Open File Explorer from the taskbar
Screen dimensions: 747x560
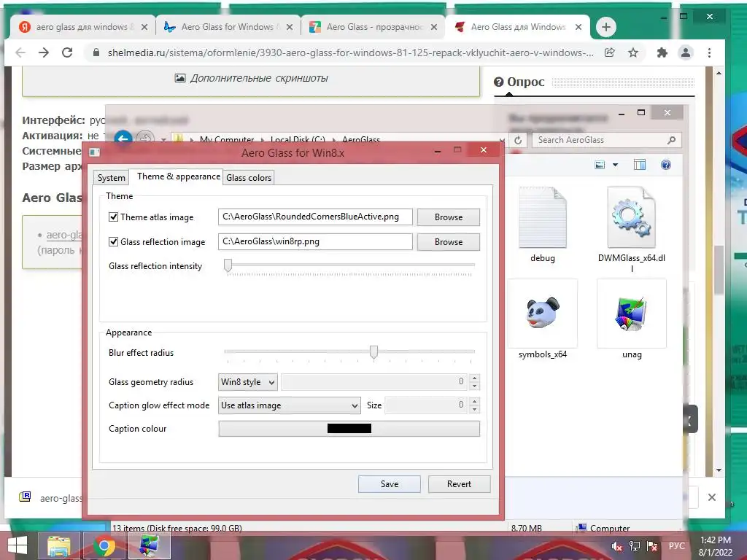pyautogui.click(x=58, y=545)
